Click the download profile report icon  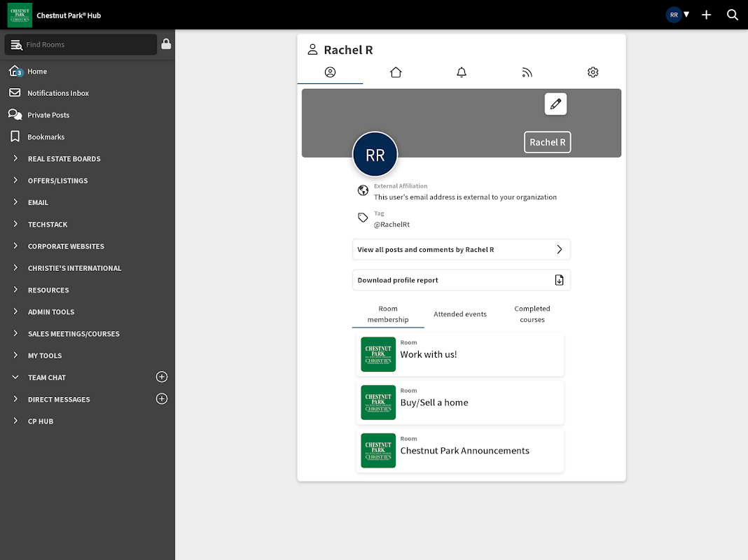[x=559, y=280]
